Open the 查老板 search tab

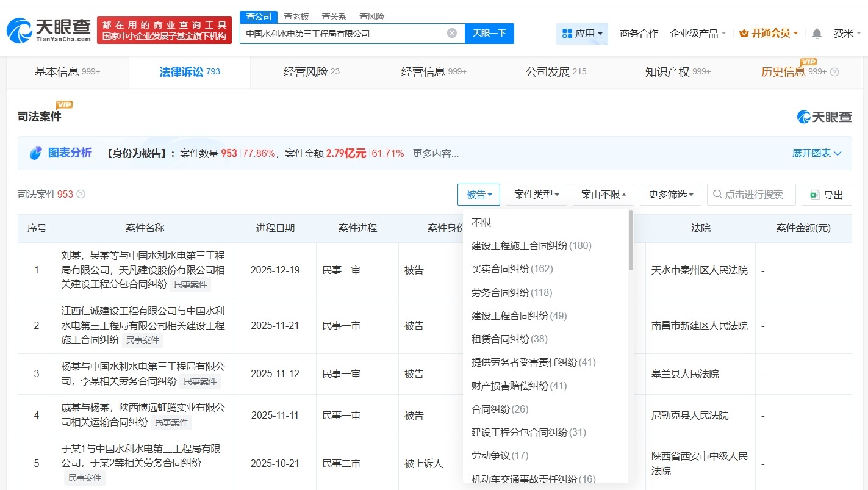coord(295,16)
